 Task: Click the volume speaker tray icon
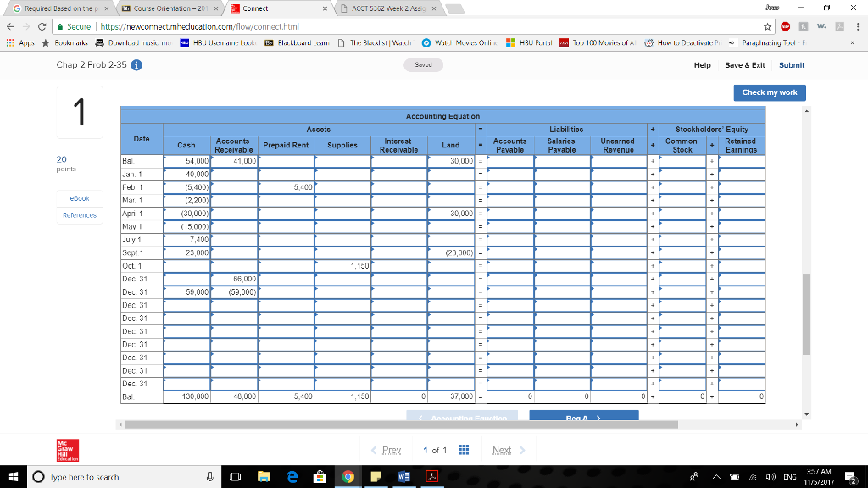771,477
